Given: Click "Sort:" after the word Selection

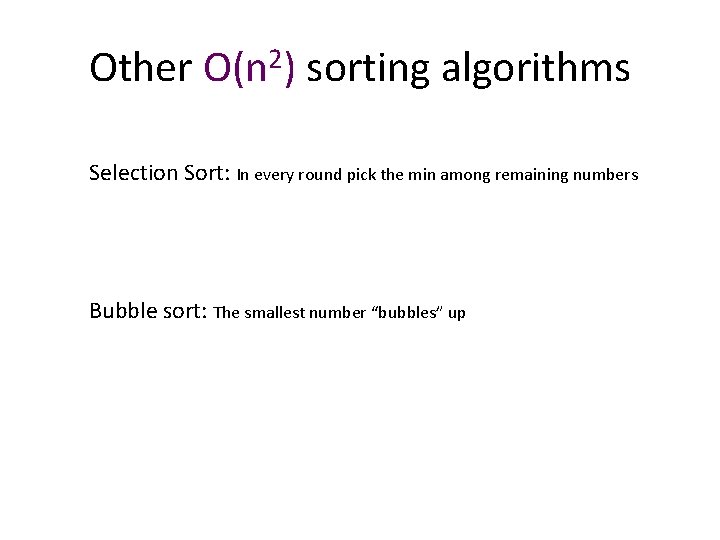Looking at the screenshot, I should [x=207, y=173].
